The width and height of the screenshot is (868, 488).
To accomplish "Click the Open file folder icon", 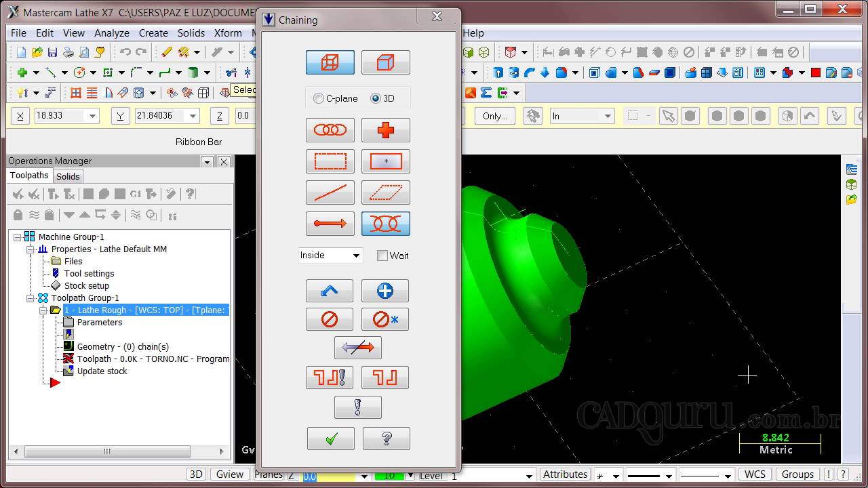I will coord(37,52).
